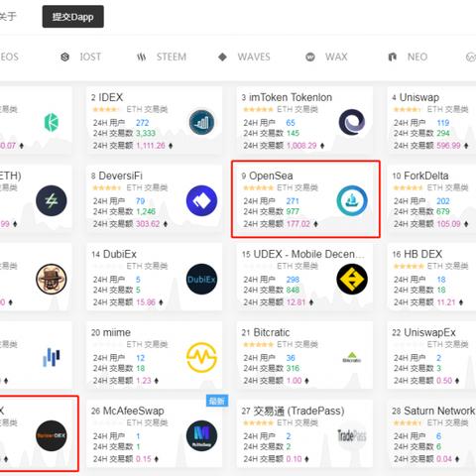Click IDEX transaction count 3,333
Screen dimensions: 476x476
146,133
